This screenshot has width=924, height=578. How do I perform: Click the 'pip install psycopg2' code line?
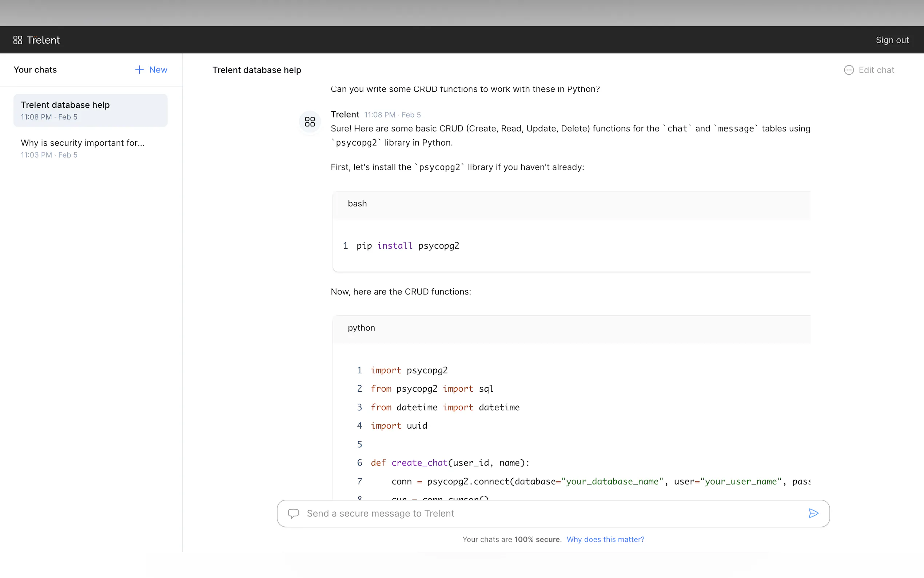pos(407,246)
